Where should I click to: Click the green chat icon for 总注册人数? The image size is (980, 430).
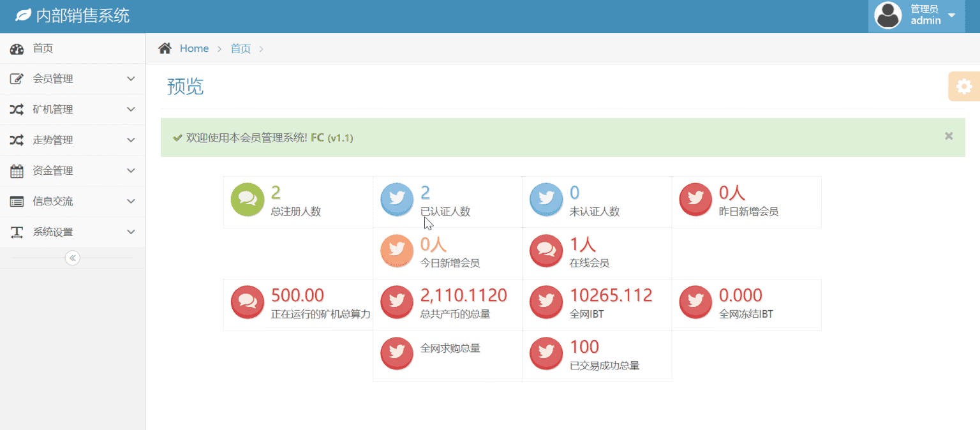tap(247, 199)
